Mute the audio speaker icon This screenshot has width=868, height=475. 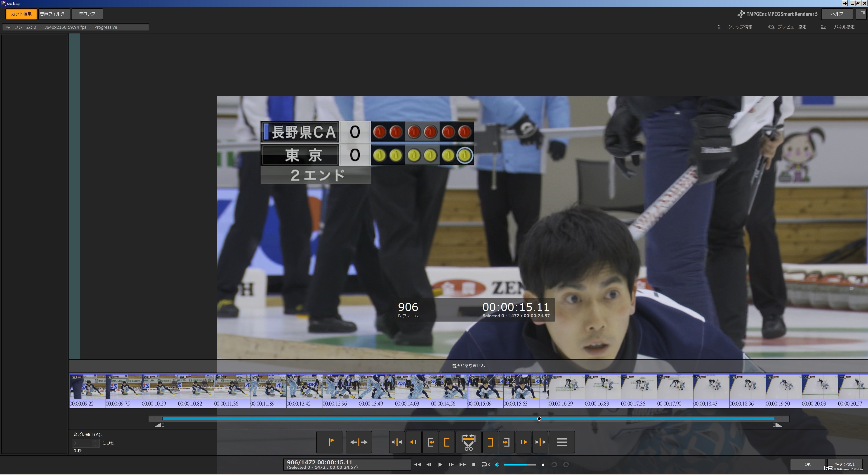[497, 465]
